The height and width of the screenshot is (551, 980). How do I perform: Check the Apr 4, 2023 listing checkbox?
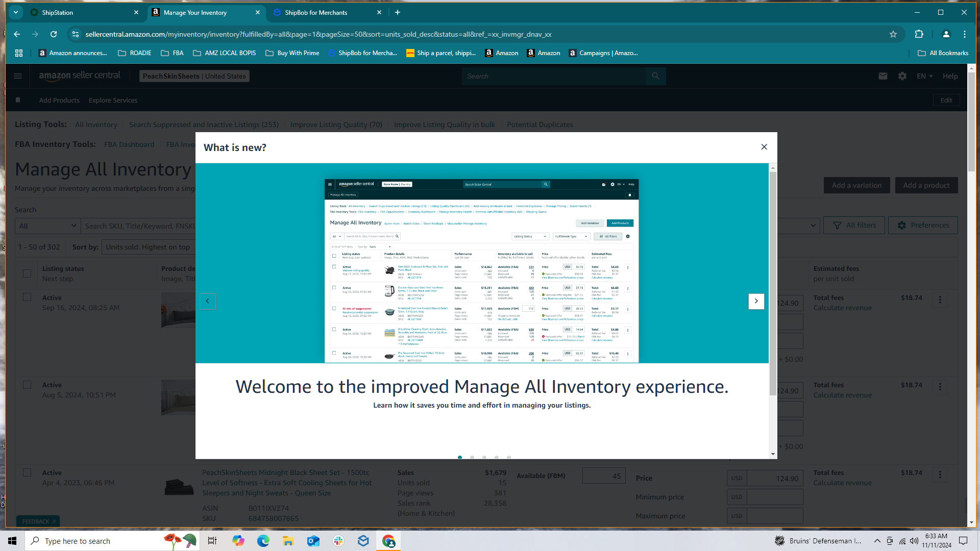click(x=27, y=472)
